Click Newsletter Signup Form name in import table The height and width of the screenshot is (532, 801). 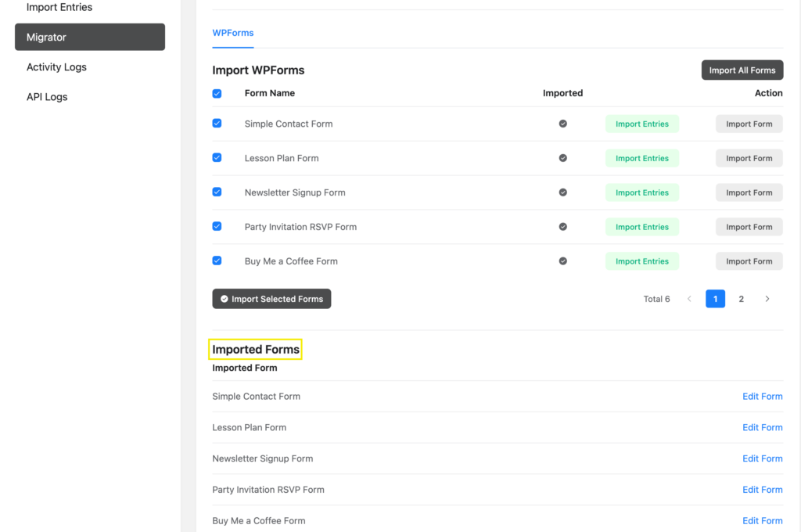tap(295, 192)
